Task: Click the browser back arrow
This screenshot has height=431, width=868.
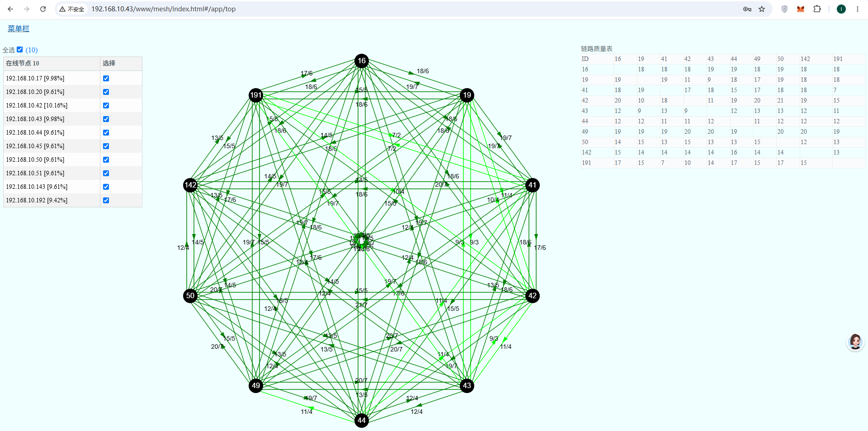Action: tap(10, 9)
